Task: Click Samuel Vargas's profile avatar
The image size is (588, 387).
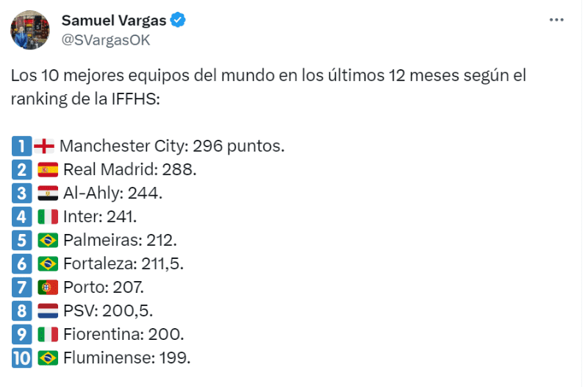Action: [x=29, y=30]
